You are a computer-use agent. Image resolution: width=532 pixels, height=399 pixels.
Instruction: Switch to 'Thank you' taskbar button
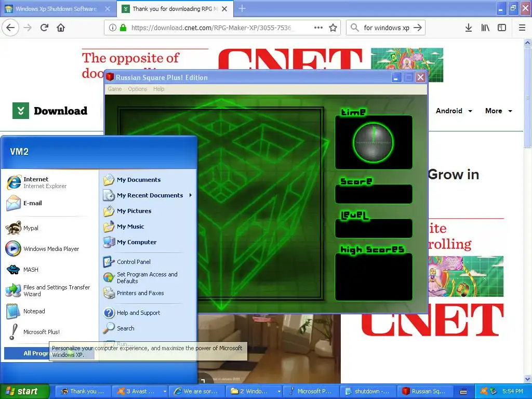point(83,391)
